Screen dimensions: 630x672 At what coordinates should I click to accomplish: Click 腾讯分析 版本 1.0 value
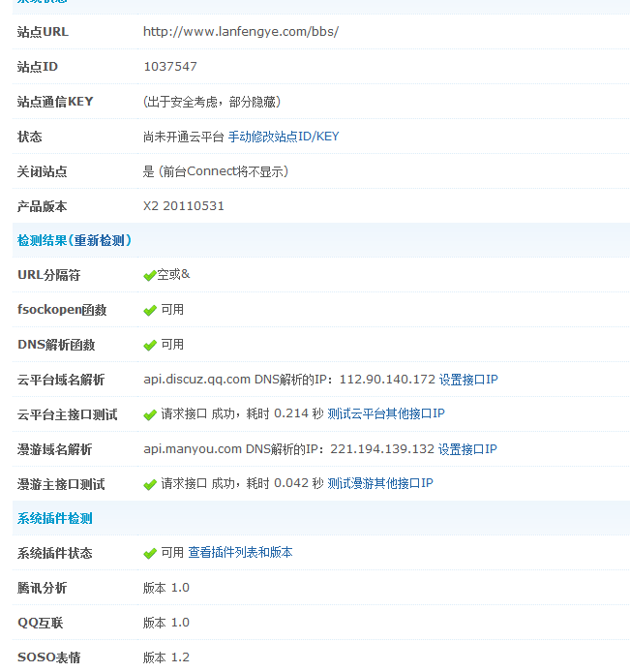(x=166, y=588)
